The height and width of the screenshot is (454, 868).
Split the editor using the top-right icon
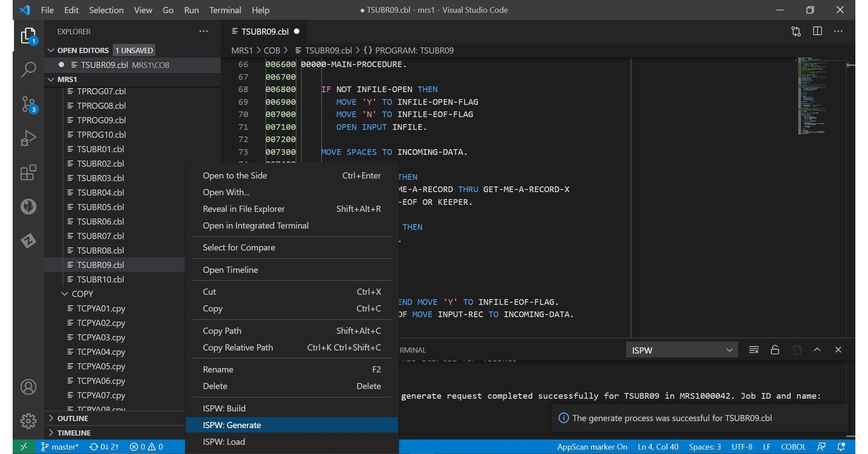(818, 31)
